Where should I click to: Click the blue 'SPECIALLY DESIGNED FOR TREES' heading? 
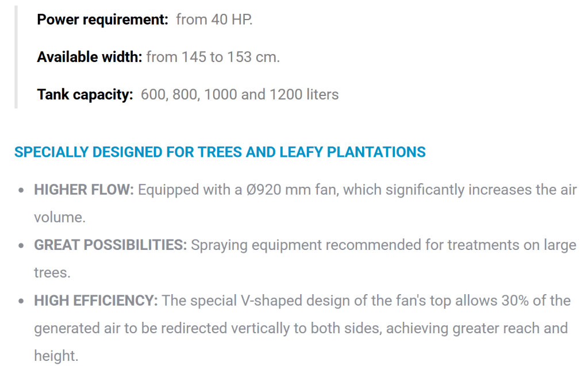tap(220, 152)
